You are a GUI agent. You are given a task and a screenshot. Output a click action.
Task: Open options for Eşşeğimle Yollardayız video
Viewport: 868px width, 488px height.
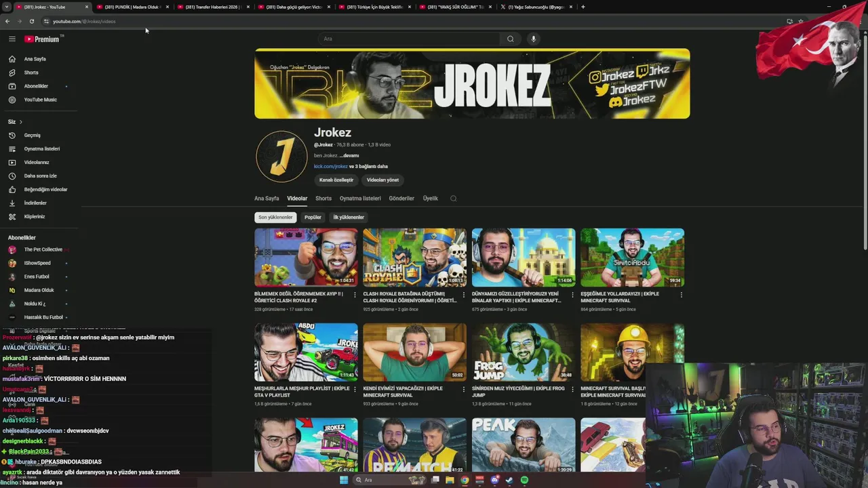pos(681,295)
